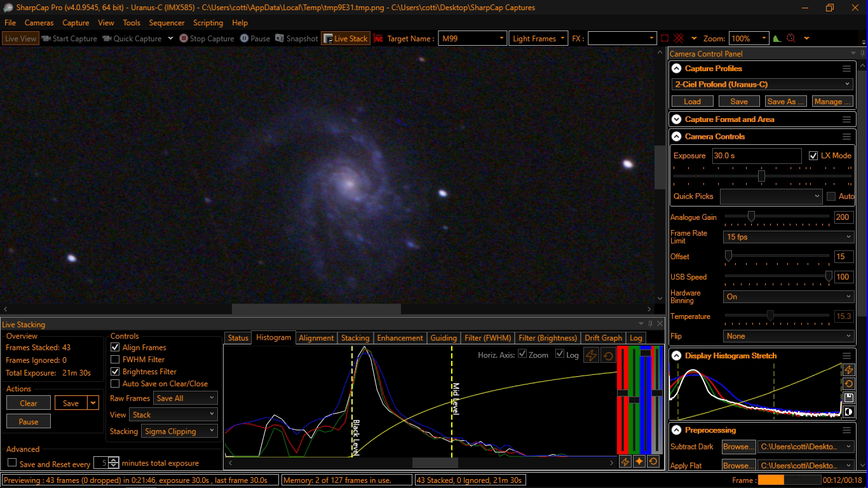Click the auto-stretch lightning icon in Display Histogram Stretch
Screen dimensions: 868x488
click(x=848, y=370)
